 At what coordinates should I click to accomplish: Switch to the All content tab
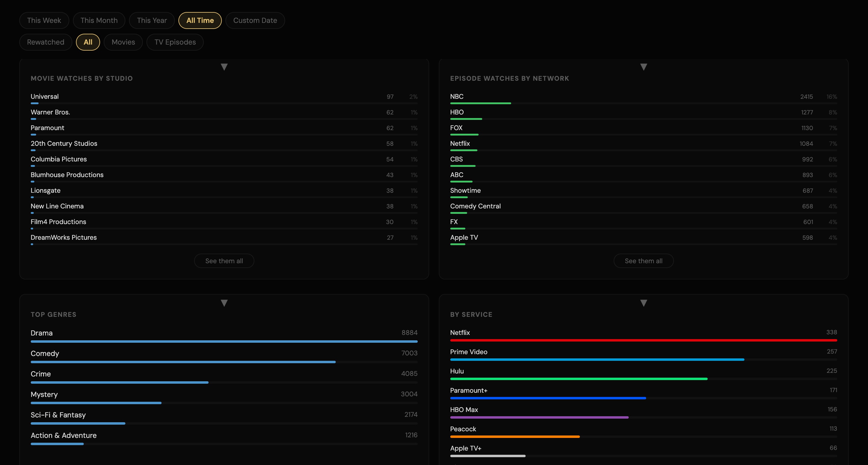[88, 42]
